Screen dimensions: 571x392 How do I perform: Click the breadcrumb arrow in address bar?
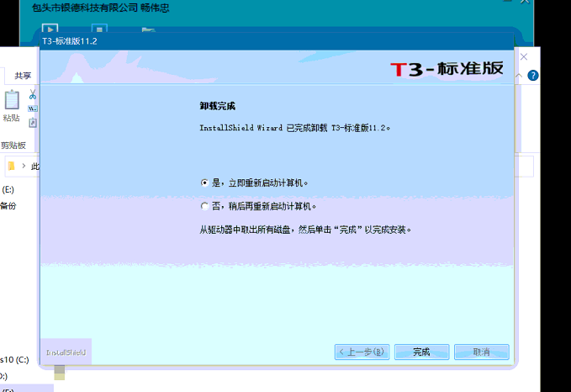coord(24,166)
